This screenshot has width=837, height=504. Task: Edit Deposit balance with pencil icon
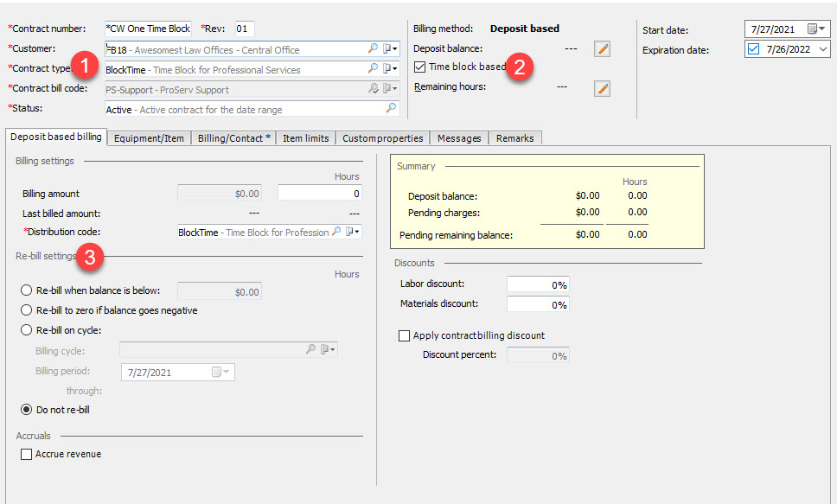click(602, 49)
